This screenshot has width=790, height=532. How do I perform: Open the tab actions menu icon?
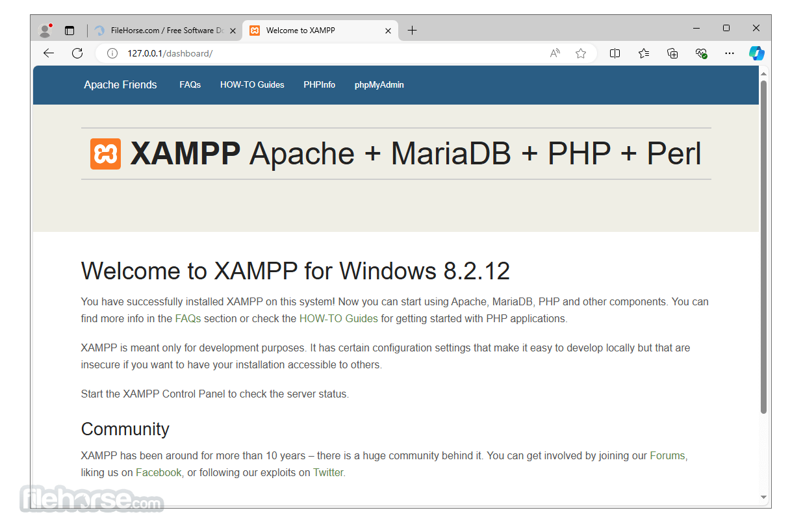click(x=70, y=31)
